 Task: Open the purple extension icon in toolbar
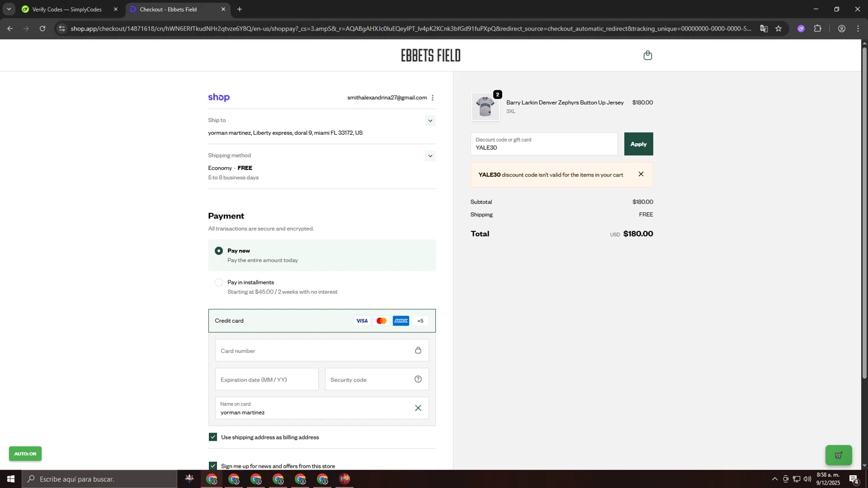tap(801, 28)
